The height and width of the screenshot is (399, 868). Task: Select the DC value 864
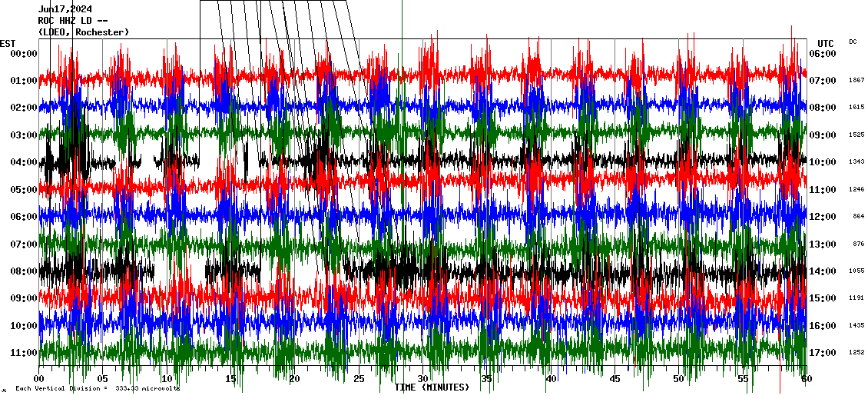[858, 217]
